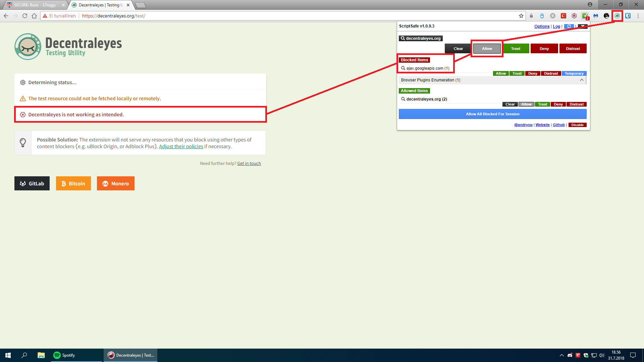
Task: Click the Bitwarden shield extension icon
Action: pos(628,16)
